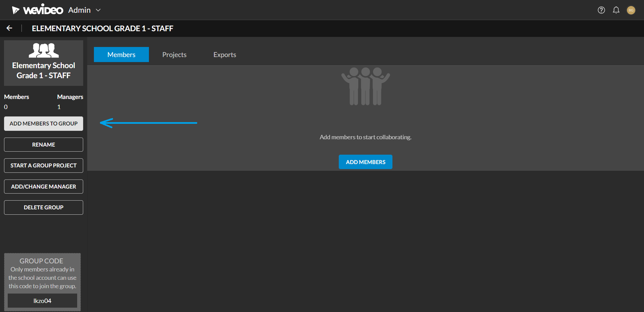Viewport: 644px width, 312px height.
Task: Click the RENAME button
Action: tap(43, 144)
